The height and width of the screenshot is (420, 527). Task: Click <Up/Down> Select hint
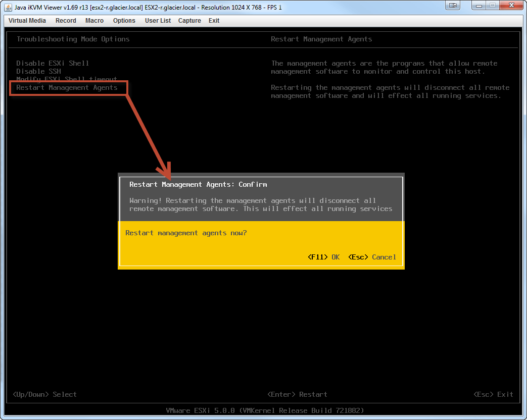click(x=44, y=394)
